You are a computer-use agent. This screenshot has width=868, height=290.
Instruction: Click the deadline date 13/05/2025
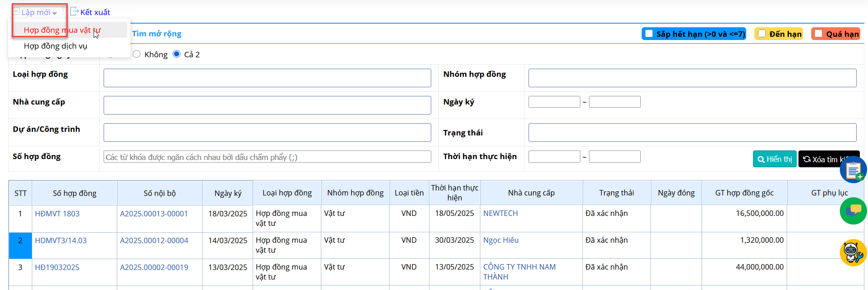454,267
